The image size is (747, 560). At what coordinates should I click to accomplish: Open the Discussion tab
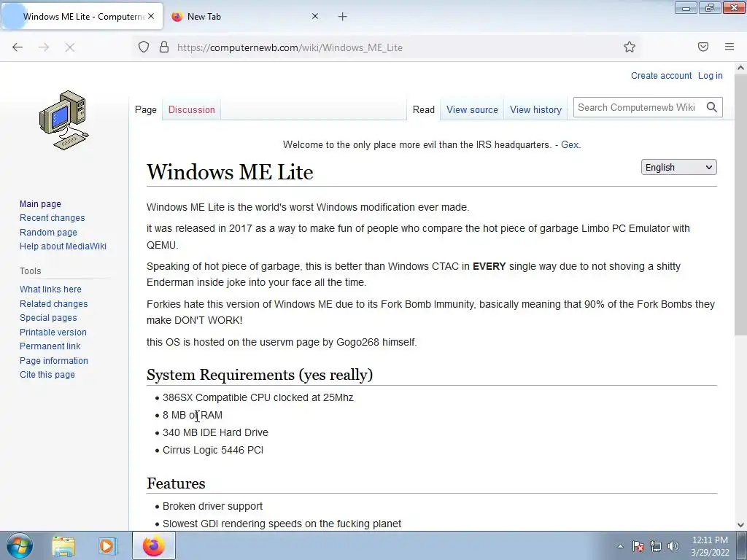(x=192, y=109)
